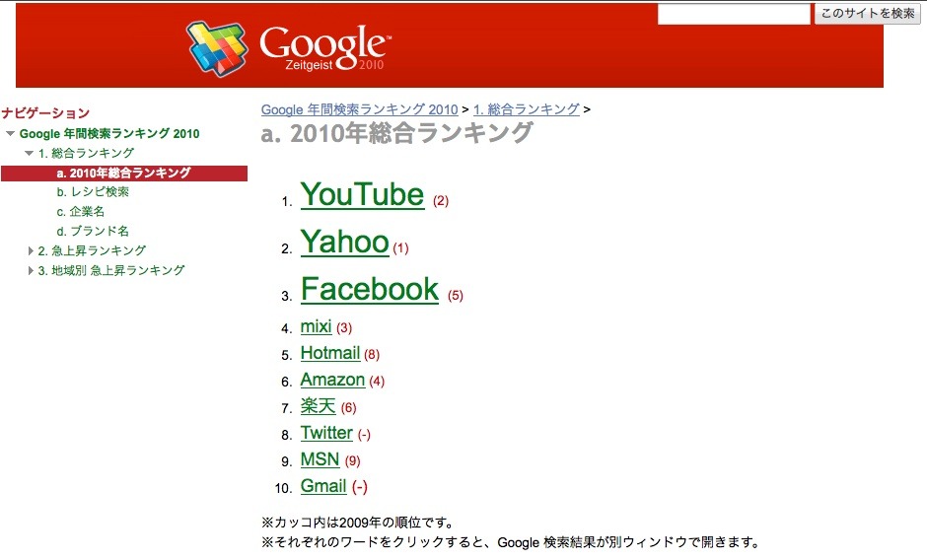The image size is (927, 560).
Task: Click the a. 2010年総合ランキング page heading
Action: pyautogui.click(x=396, y=133)
